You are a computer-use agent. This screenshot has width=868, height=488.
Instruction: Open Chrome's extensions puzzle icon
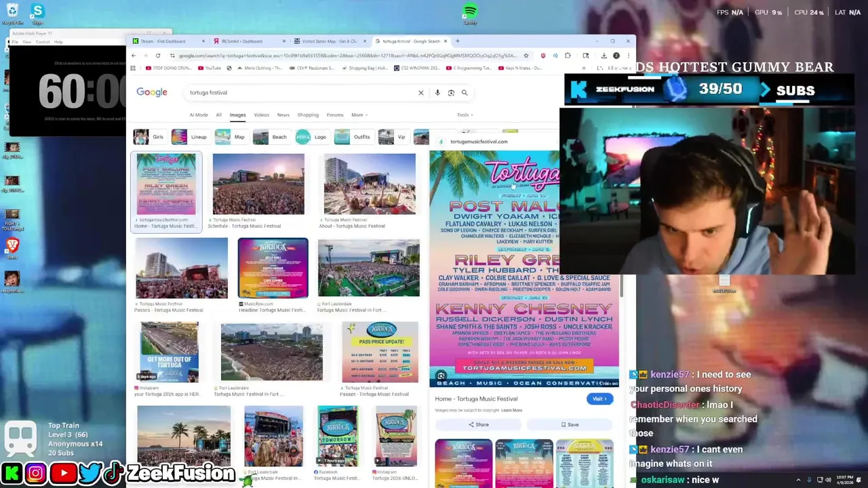[x=568, y=56]
